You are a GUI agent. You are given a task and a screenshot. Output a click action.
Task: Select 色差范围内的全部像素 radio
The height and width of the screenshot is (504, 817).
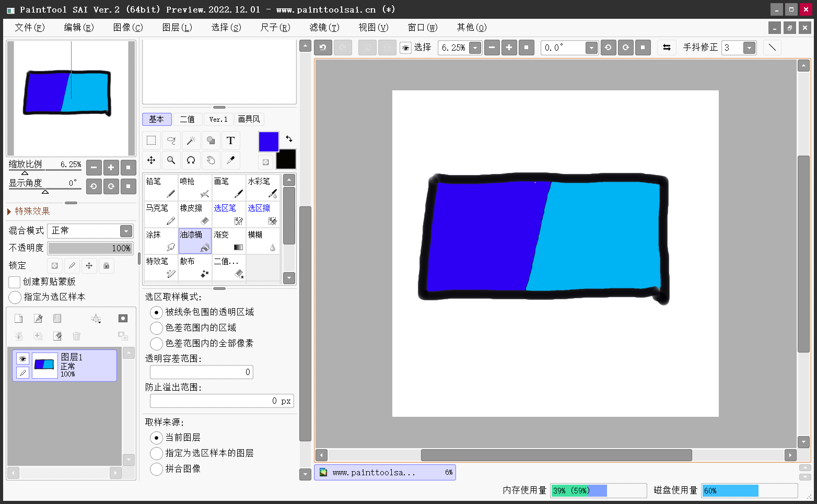pos(156,344)
